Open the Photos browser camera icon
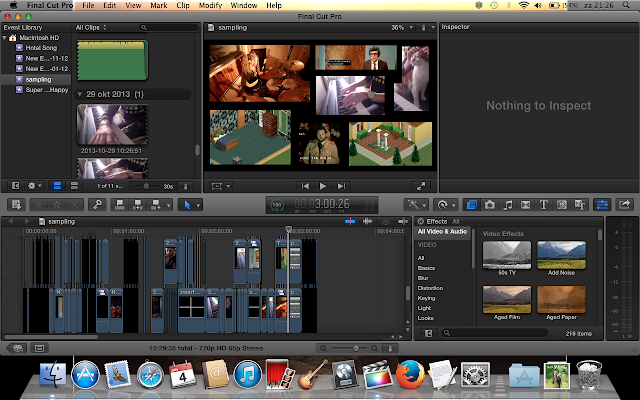This screenshot has height=400, width=640. [x=489, y=205]
